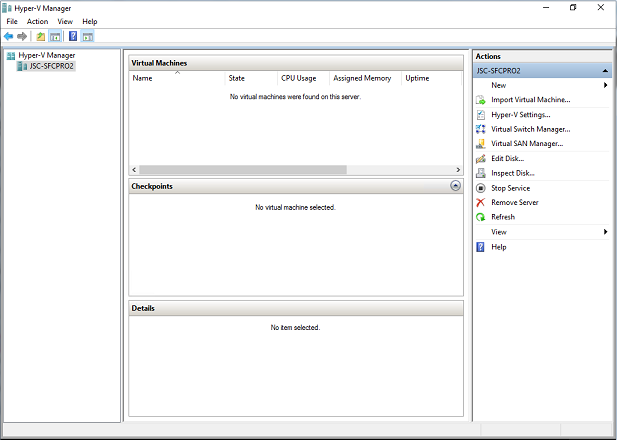The image size is (617, 440).
Task: Click the blue Help toolbar icon
Action: [x=73, y=37]
